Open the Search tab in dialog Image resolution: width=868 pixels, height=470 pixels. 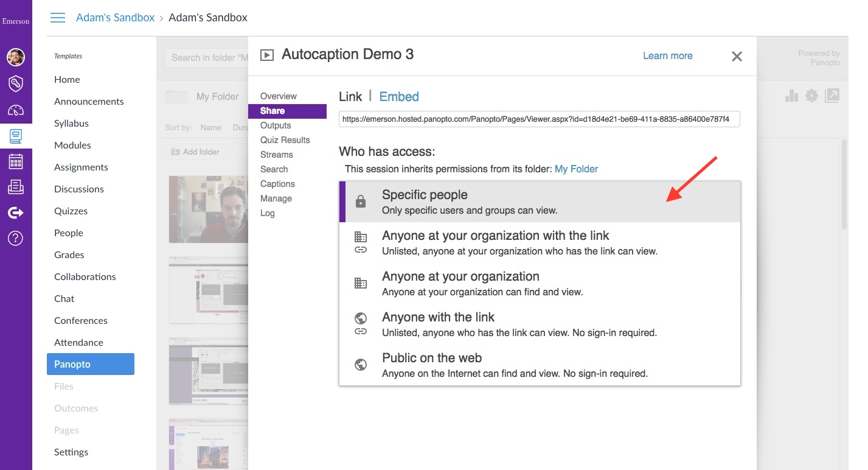click(x=274, y=169)
